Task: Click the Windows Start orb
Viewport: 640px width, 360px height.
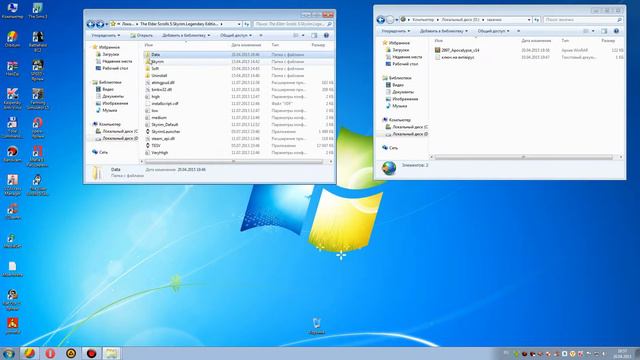Action: point(9,353)
